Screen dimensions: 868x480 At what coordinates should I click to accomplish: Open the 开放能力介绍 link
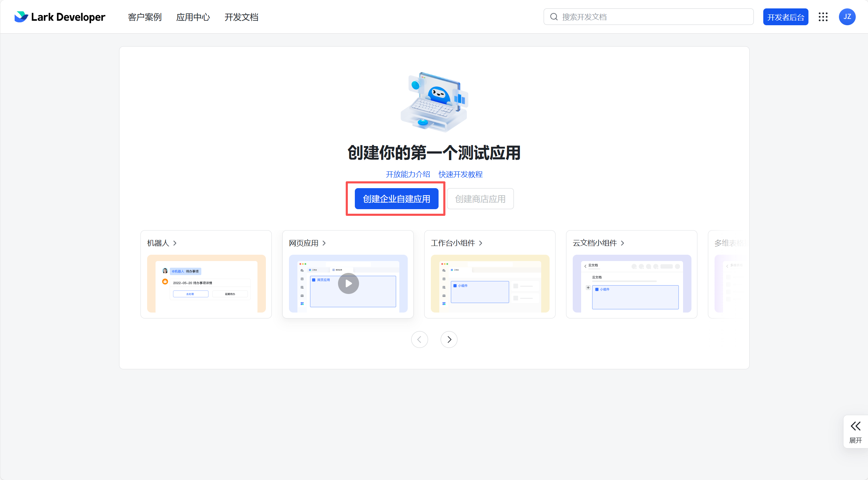(407, 174)
